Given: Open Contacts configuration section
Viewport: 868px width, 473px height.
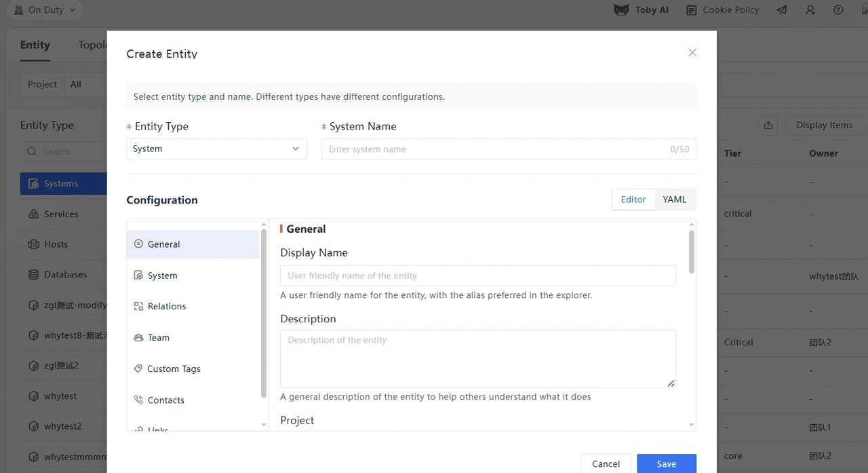Looking at the screenshot, I should (166, 400).
